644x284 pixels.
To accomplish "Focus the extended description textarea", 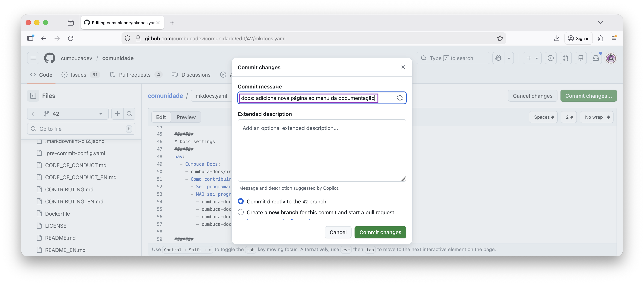I will point(322,150).
